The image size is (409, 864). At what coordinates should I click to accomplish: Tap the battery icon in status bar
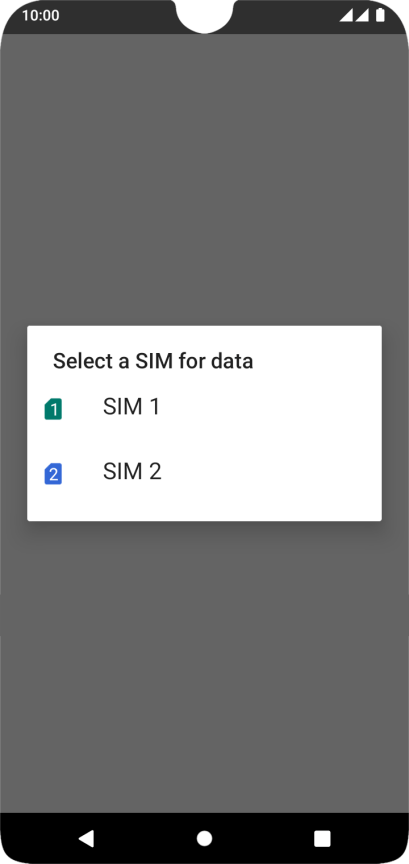coord(380,15)
